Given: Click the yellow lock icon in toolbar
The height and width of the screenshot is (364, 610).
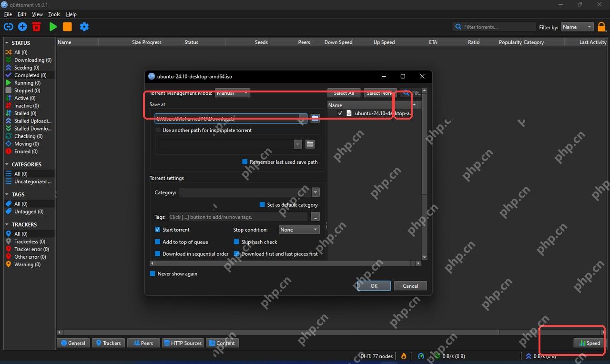Looking at the screenshot, I should (601, 27).
